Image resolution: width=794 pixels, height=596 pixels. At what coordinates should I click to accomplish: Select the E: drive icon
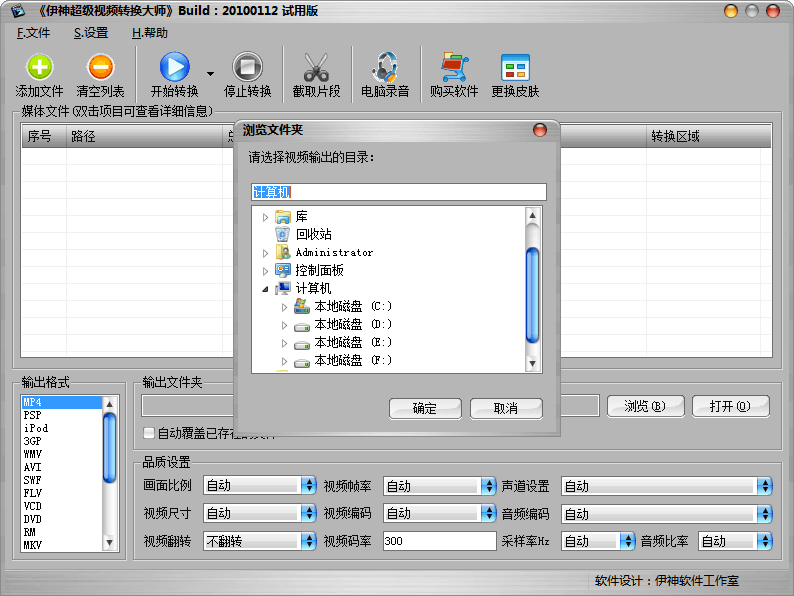tap(302, 345)
